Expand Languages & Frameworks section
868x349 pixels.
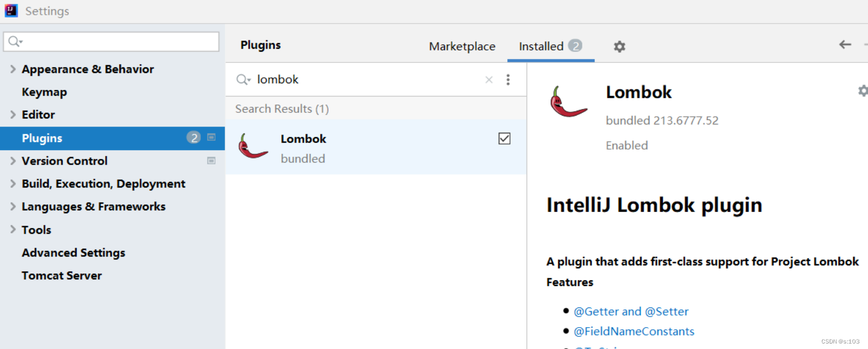click(x=13, y=207)
